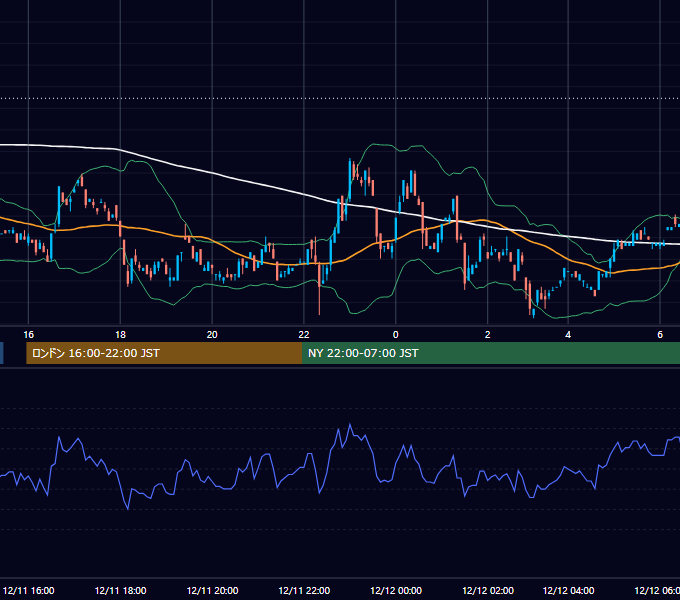Click the 12/12 00:00 date label
Viewport: 680px width, 600px height.
pos(396,590)
